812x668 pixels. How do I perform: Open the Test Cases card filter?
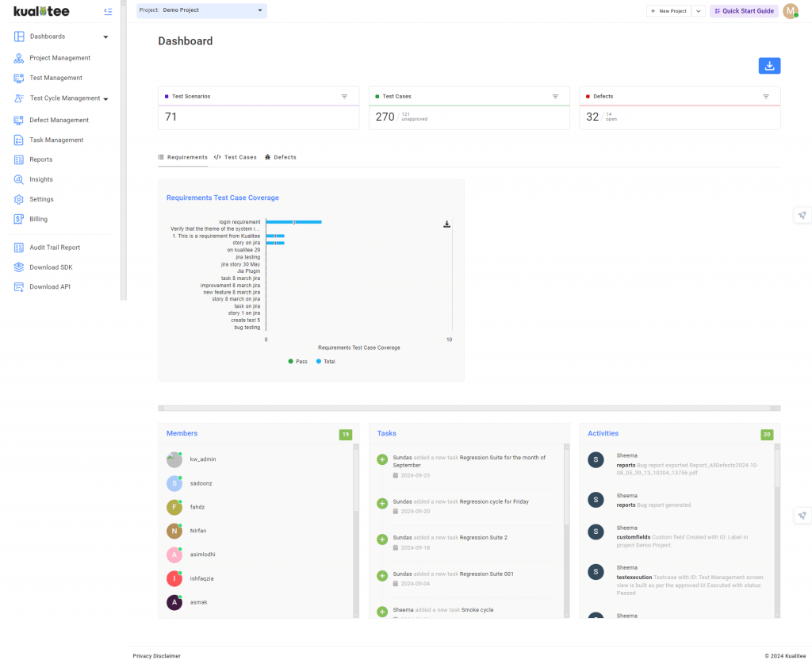(x=555, y=96)
